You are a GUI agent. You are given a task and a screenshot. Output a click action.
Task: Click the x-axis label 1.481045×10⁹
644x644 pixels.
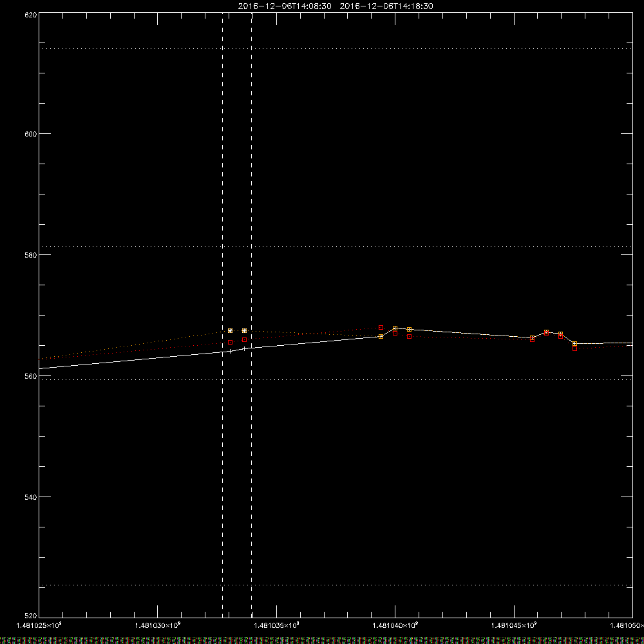514,625
